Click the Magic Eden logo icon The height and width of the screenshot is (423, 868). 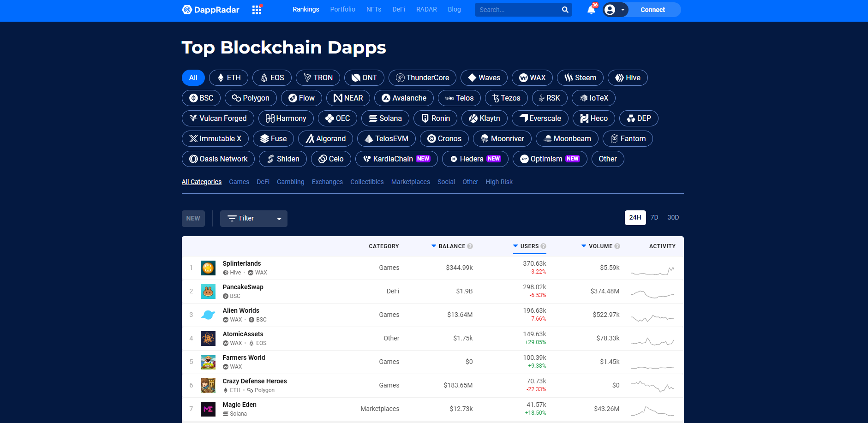(x=208, y=409)
